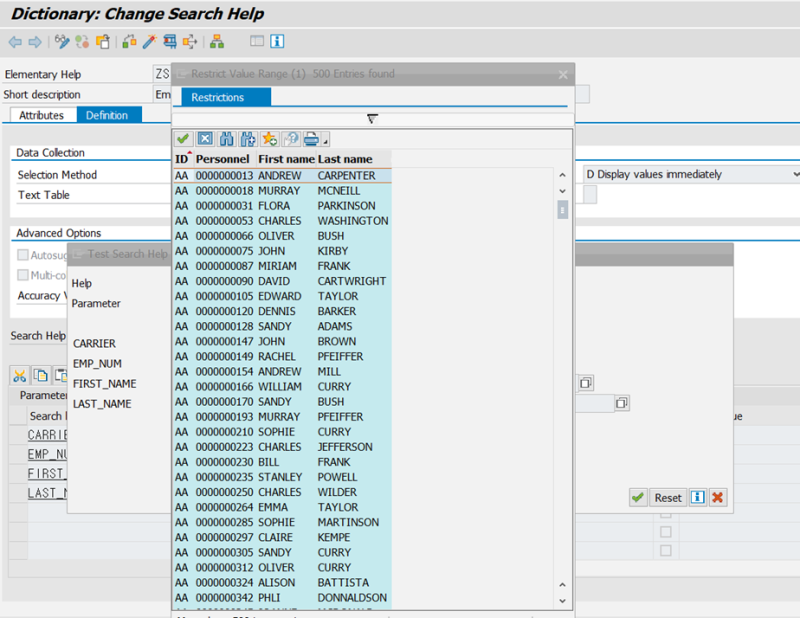The image size is (800, 618).
Task: Open the hierarchy display icon in toolbar
Action: point(217,41)
